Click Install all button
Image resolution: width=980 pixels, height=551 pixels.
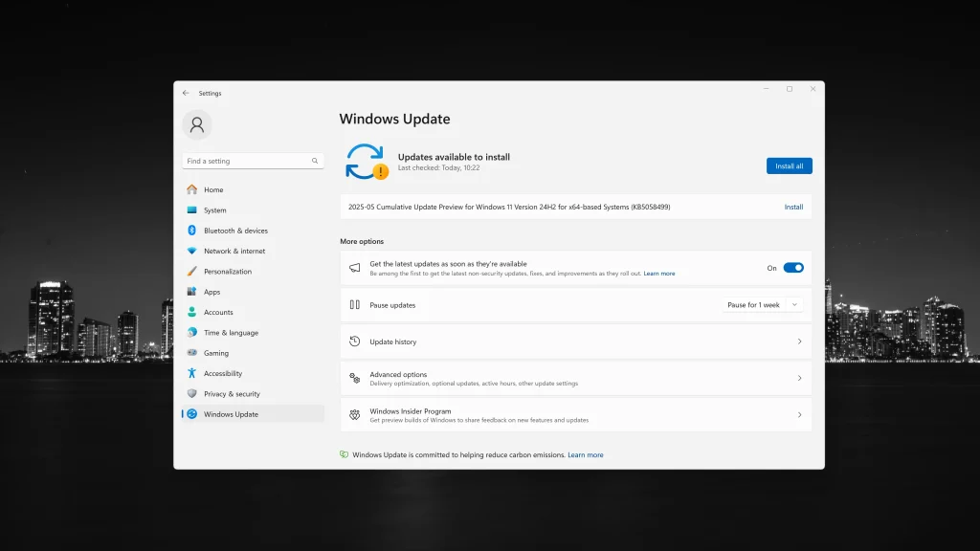[789, 165]
